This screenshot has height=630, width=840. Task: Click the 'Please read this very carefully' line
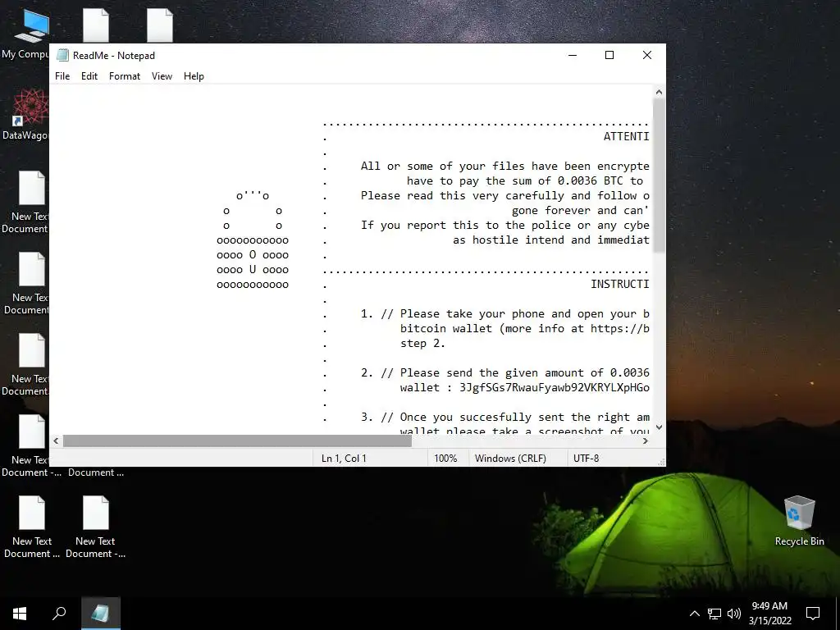point(504,195)
